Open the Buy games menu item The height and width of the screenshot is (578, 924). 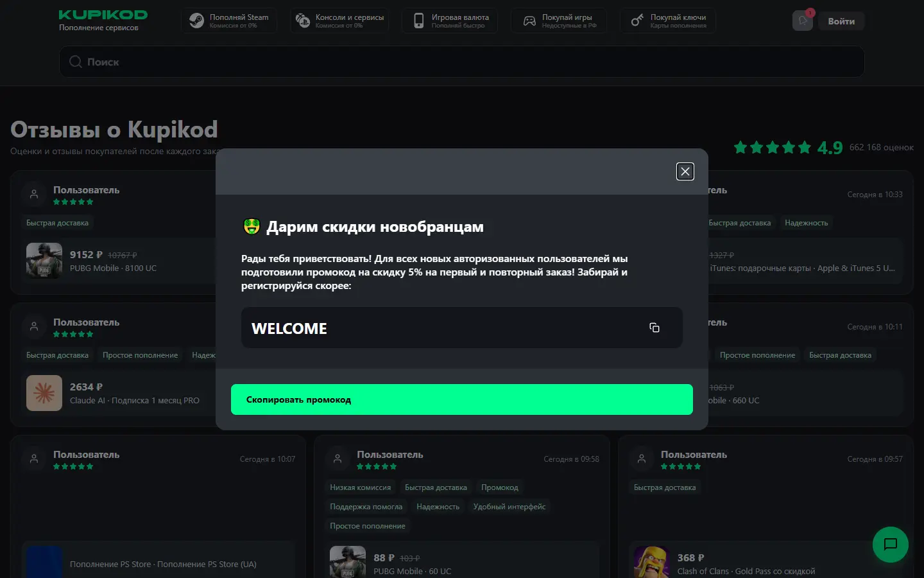559,21
